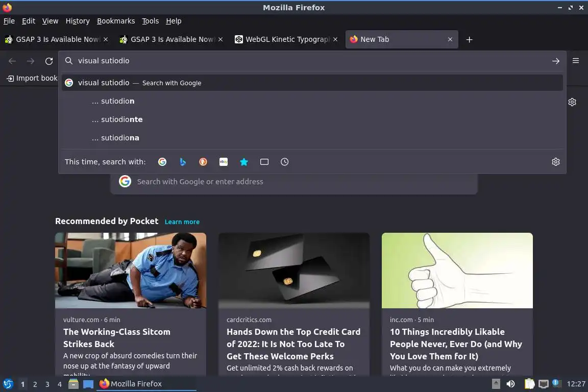588x392 pixels.
Task: Open the File menu
Action: (9, 21)
